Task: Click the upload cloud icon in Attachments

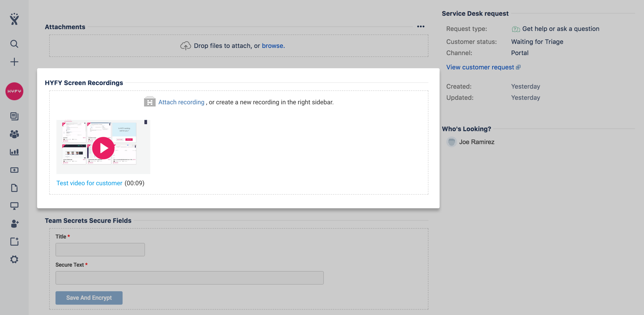Action: [185, 46]
